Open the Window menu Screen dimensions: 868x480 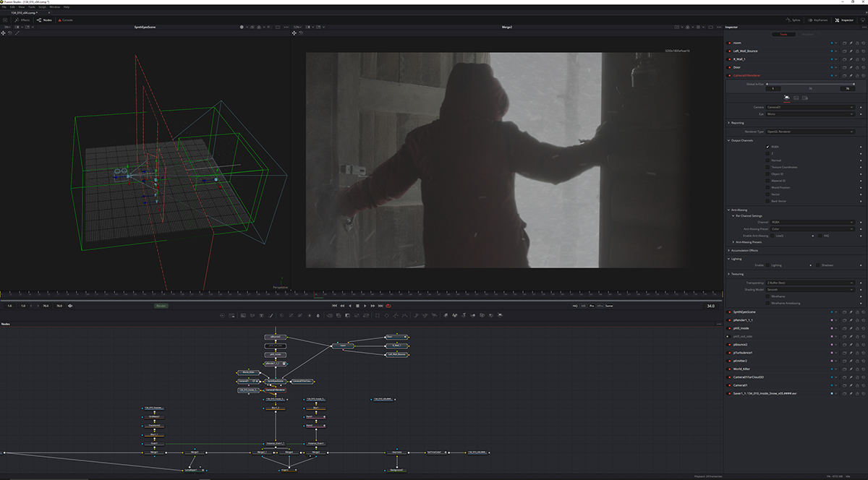tap(55, 7)
